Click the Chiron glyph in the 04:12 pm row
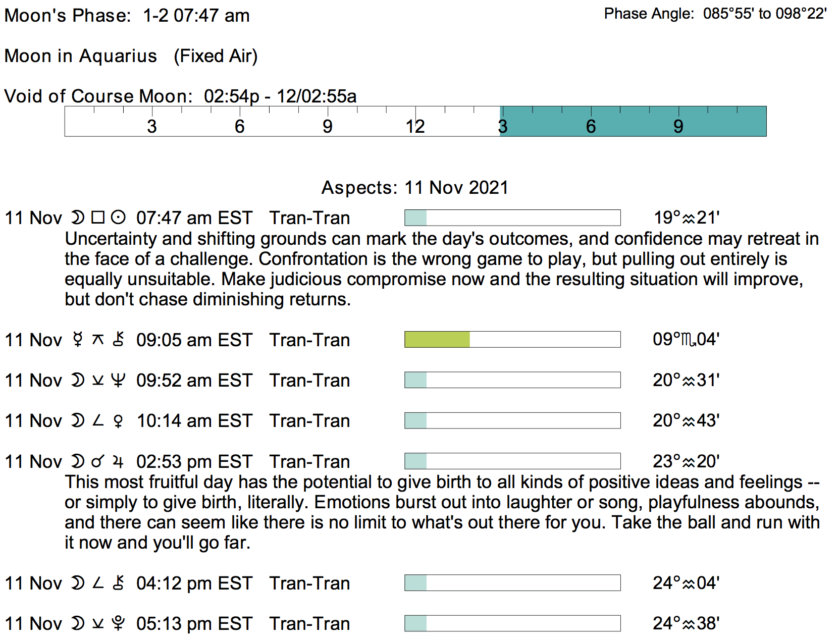Screen dimensions: 840x641 coord(119,583)
